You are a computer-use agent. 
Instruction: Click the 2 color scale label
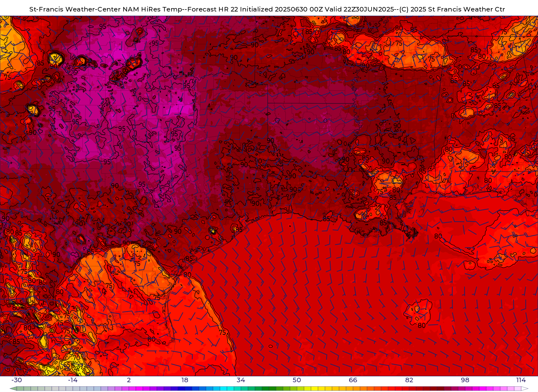[x=129, y=380]
